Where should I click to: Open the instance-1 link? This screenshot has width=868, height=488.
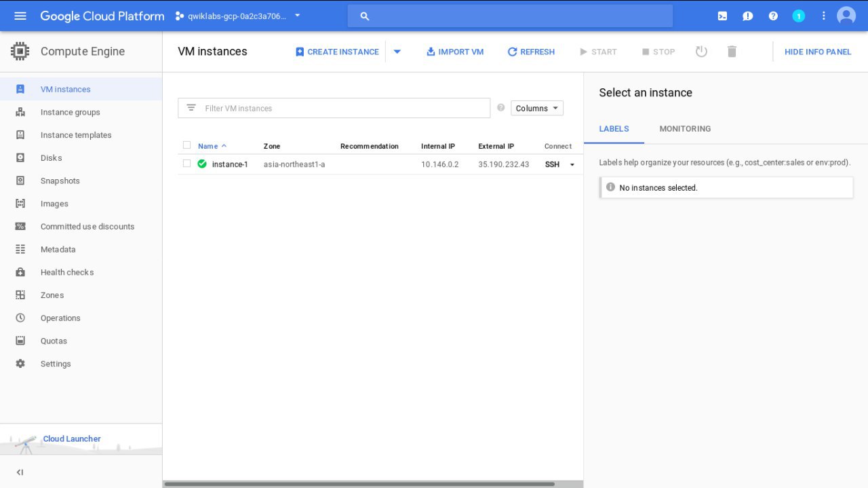click(230, 164)
